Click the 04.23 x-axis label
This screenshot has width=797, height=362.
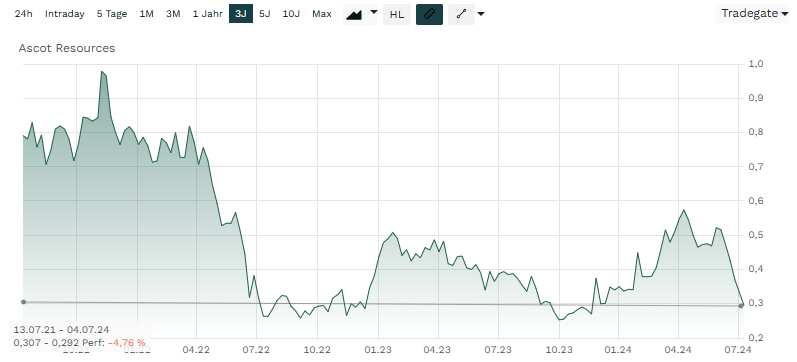click(438, 350)
